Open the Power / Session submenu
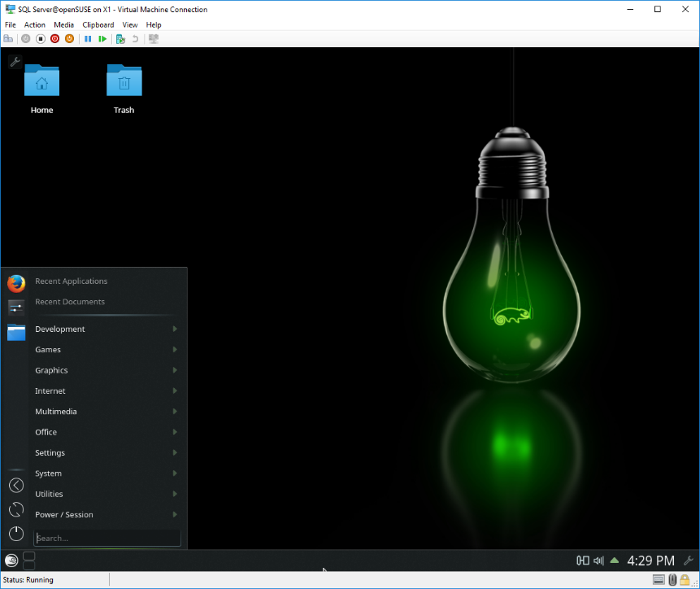The image size is (700, 589). pos(106,514)
